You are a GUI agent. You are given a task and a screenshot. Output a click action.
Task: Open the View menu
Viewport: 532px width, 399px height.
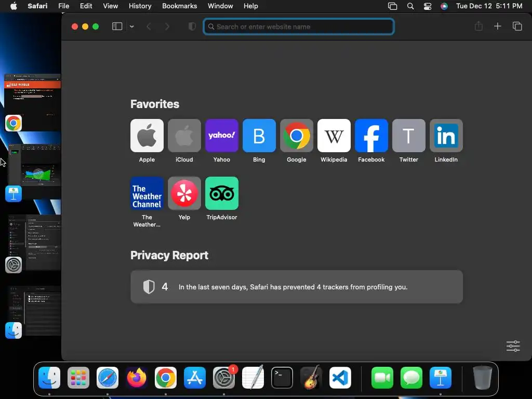click(110, 6)
